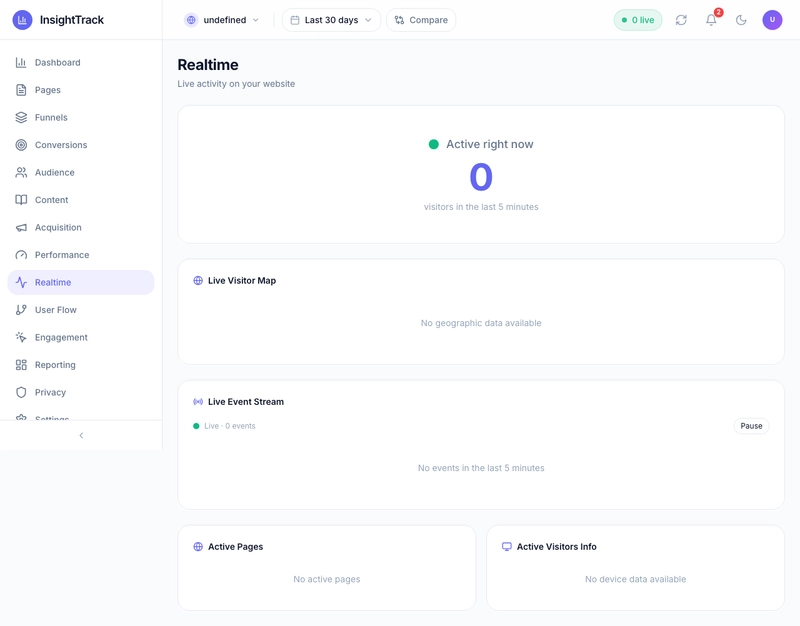Click the Audience people icon
The width and height of the screenshot is (800, 626).
click(21, 173)
